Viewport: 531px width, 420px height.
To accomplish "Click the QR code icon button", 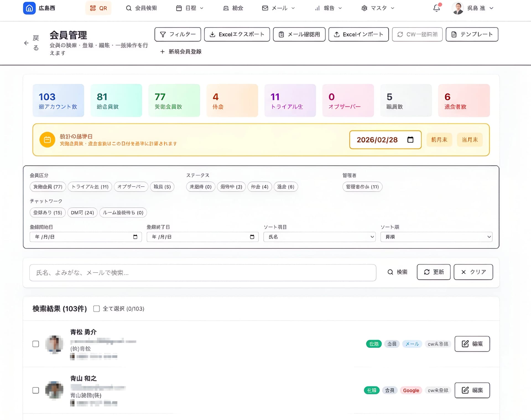I will coord(98,8).
